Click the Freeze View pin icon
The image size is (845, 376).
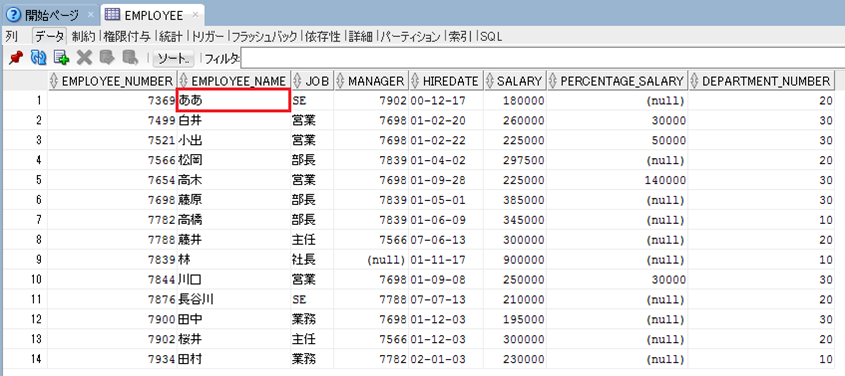point(16,58)
